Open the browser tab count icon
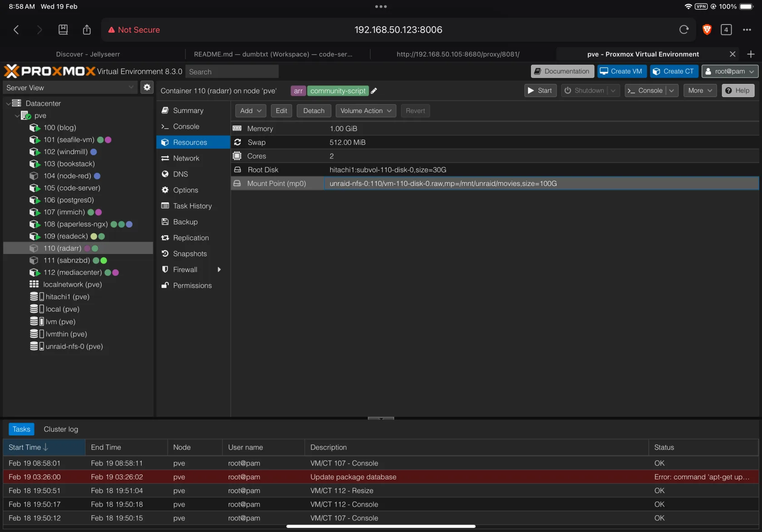The width and height of the screenshot is (762, 532). point(726,30)
